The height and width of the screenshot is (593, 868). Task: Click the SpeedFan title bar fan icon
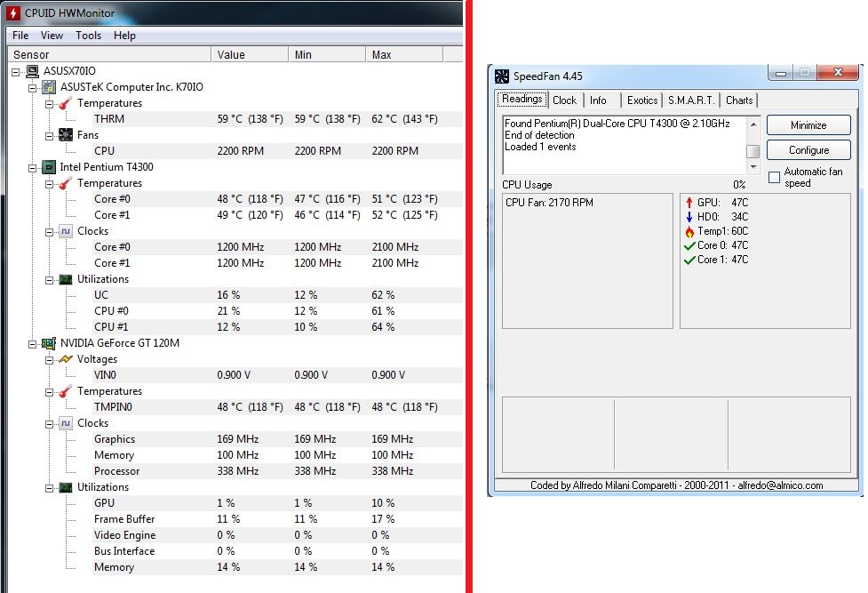502,76
